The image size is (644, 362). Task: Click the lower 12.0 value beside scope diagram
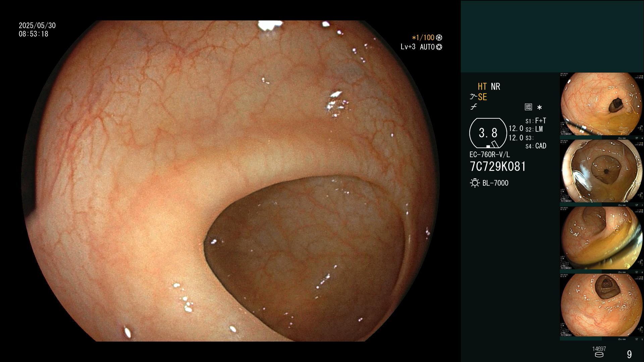(516, 138)
